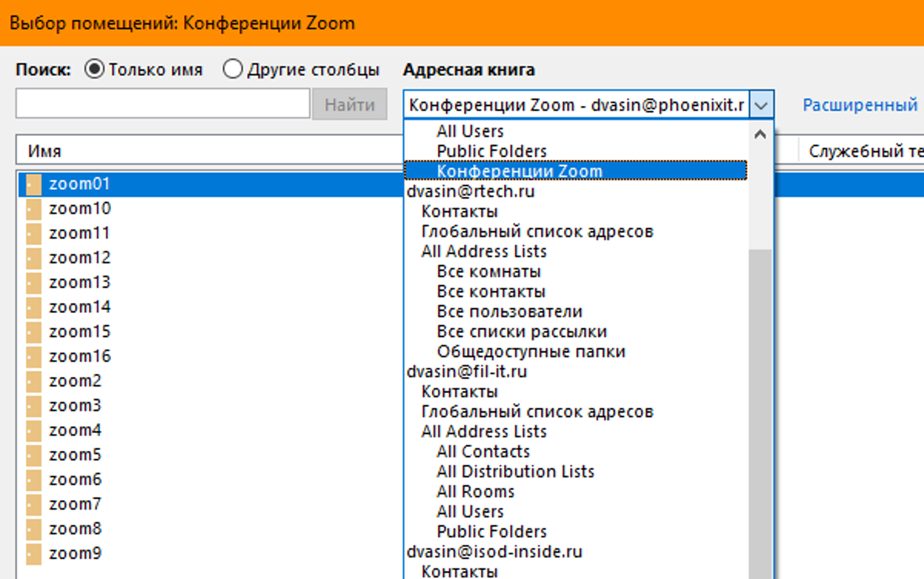Viewport: 924px width, 579px height.
Task: Click the room icon next to zoom12
Action: pyautogui.click(x=34, y=258)
